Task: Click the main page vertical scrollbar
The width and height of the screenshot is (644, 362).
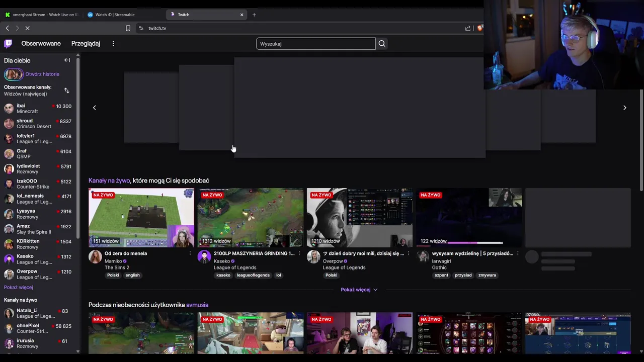Action: pyautogui.click(x=641, y=141)
